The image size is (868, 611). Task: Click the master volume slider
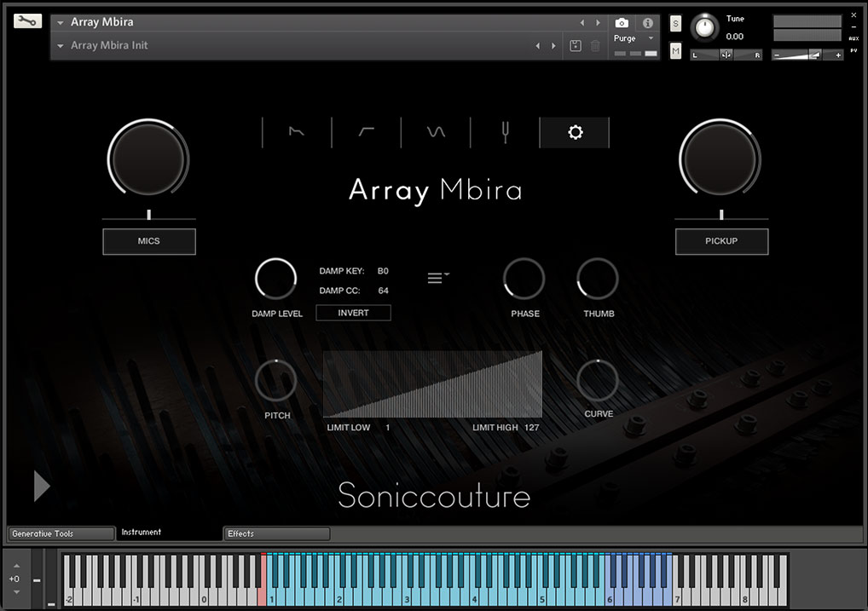[x=807, y=55]
